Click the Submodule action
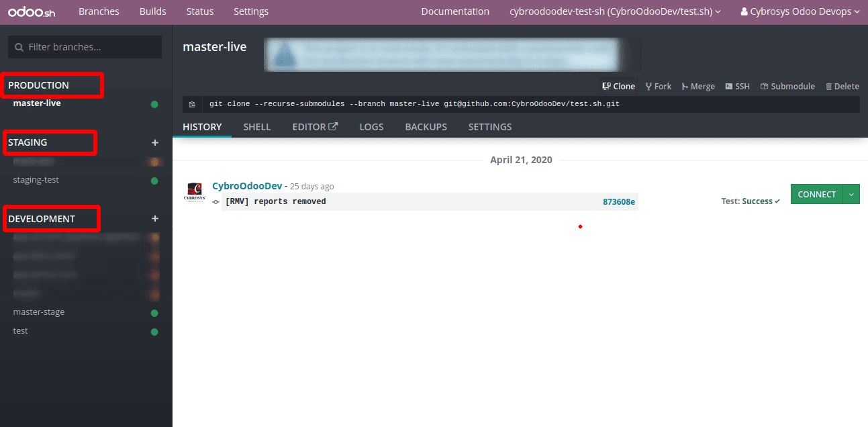Image resolution: width=868 pixels, height=427 pixels. 787,86
